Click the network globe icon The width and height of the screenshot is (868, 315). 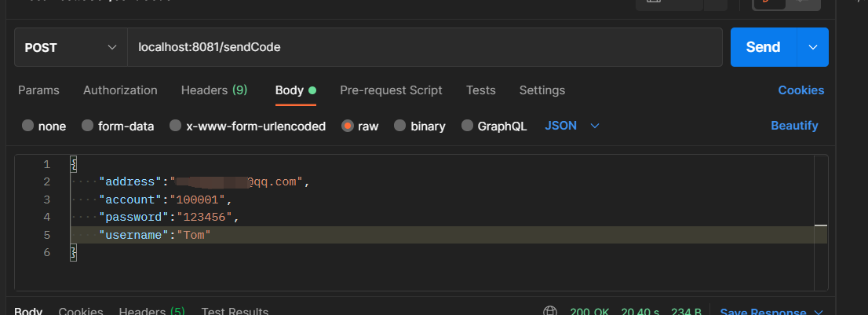point(549,312)
